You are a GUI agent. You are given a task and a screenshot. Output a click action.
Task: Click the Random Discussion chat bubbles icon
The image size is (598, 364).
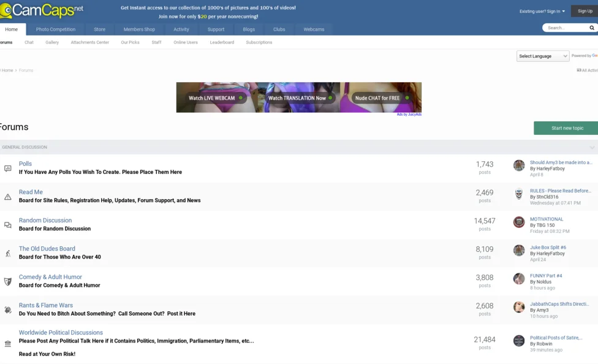click(8, 225)
